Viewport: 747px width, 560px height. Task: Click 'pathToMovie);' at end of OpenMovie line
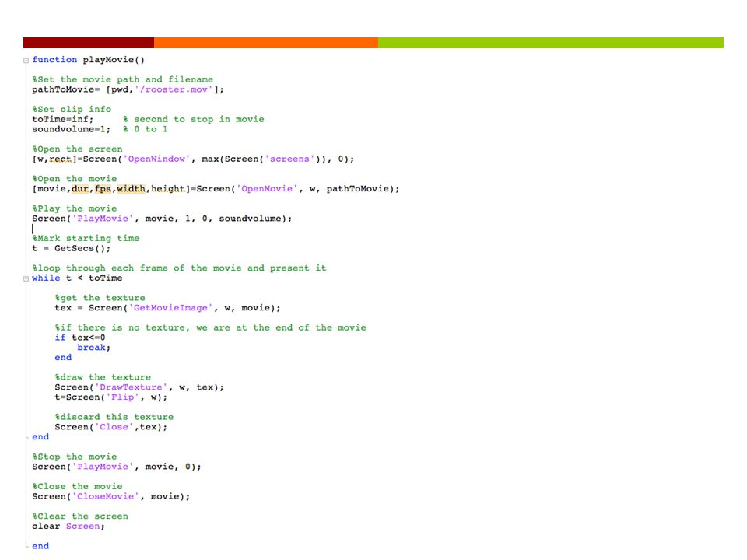[363, 189]
